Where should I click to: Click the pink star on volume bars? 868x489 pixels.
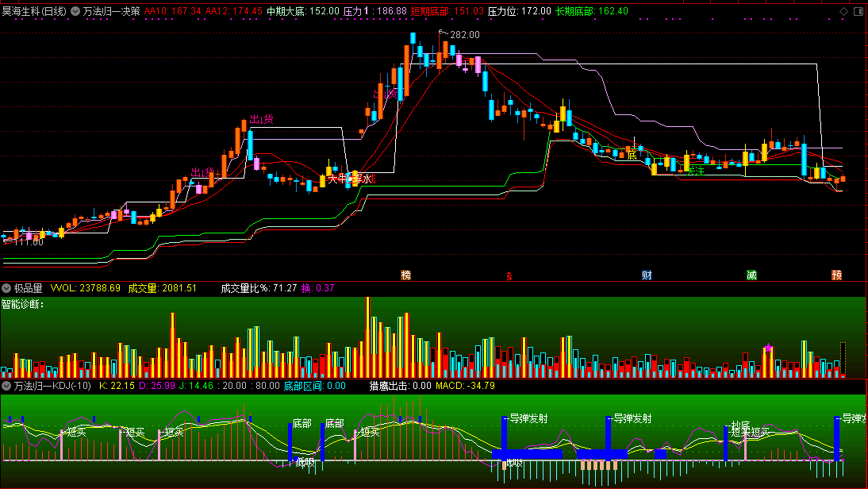tap(768, 348)
